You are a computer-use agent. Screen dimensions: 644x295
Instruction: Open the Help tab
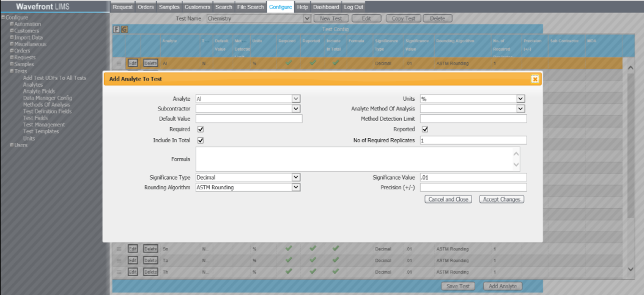click(302, 7)
